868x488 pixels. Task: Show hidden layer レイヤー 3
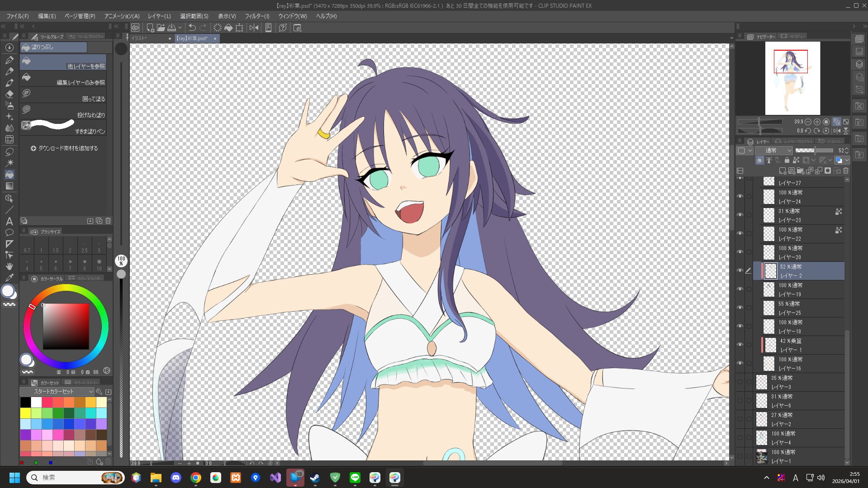point(740,382)
